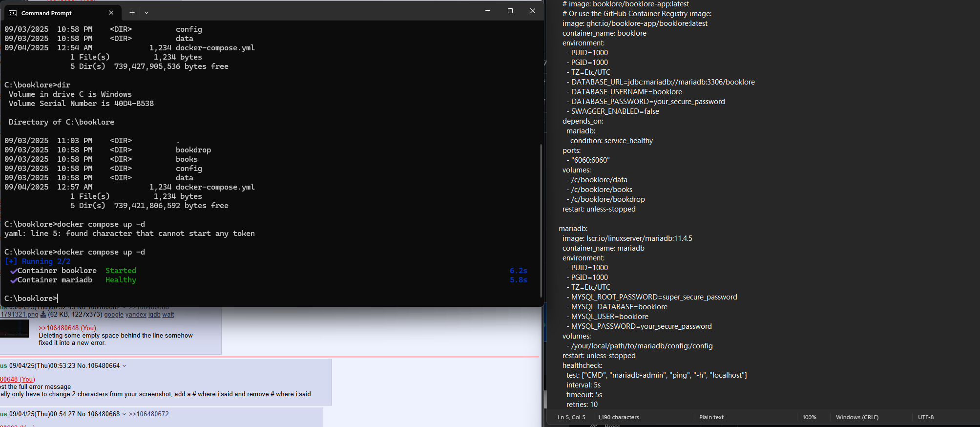The width and height of the screenshot is (980, 427).
Task: Close the Command Prompt tab
Action: tap(111, 13)
